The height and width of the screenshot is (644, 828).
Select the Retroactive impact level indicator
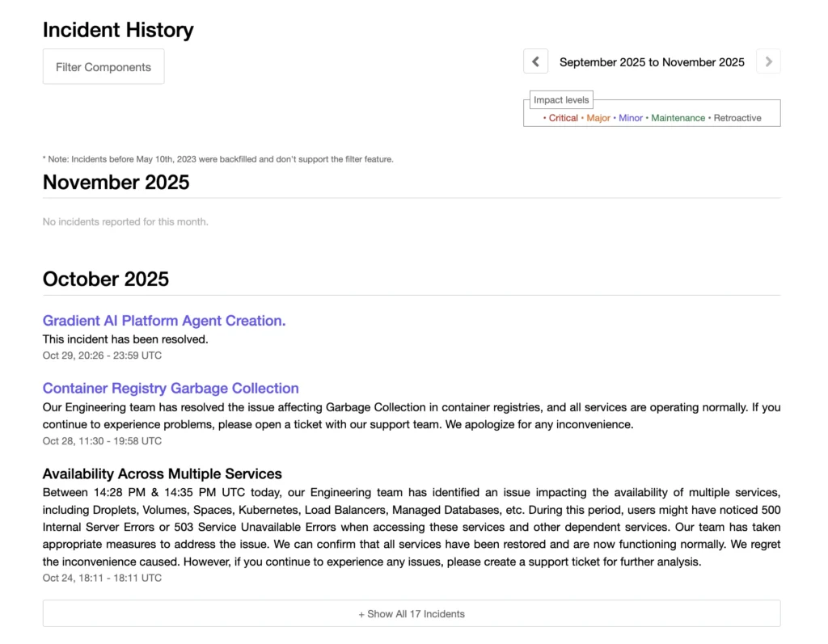(737, 117)
